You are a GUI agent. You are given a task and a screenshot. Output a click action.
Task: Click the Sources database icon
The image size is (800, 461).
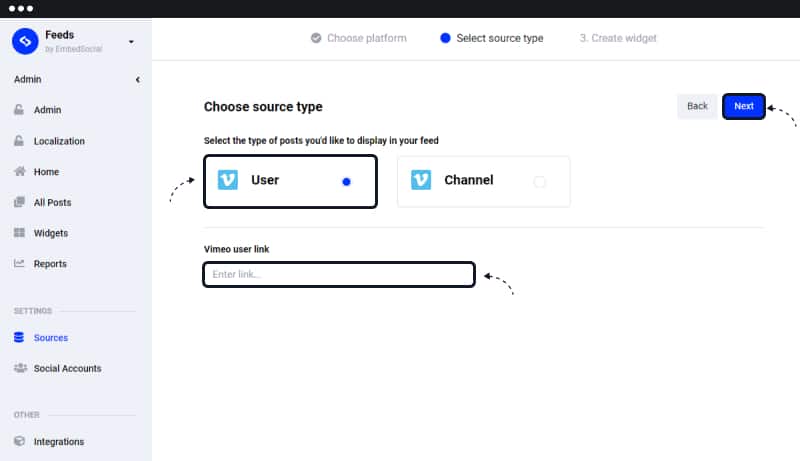19,337
